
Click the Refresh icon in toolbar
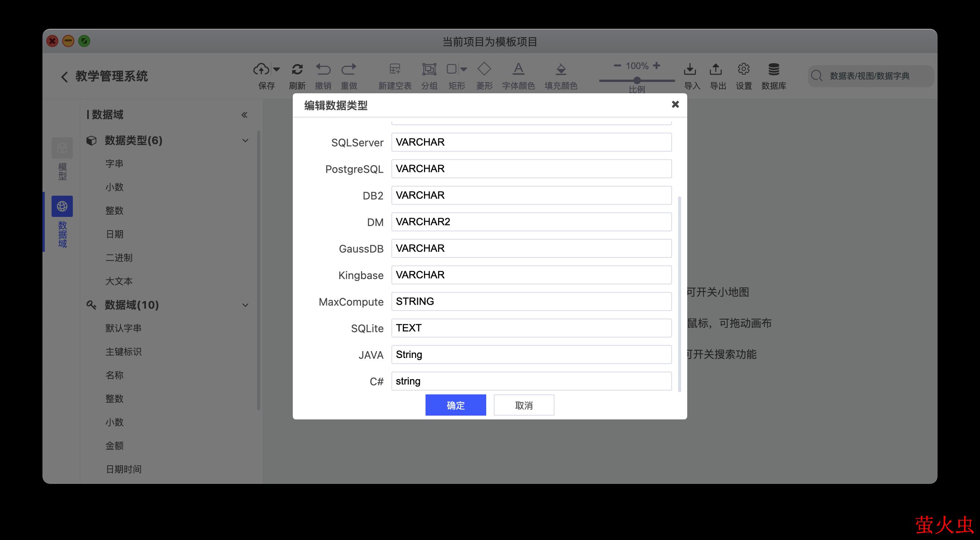[297, 69]
